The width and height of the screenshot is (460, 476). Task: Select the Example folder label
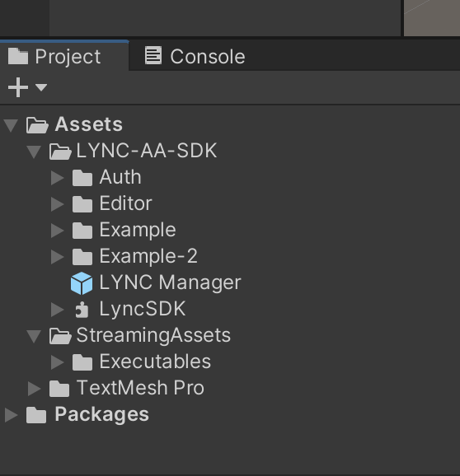point(138,230)
